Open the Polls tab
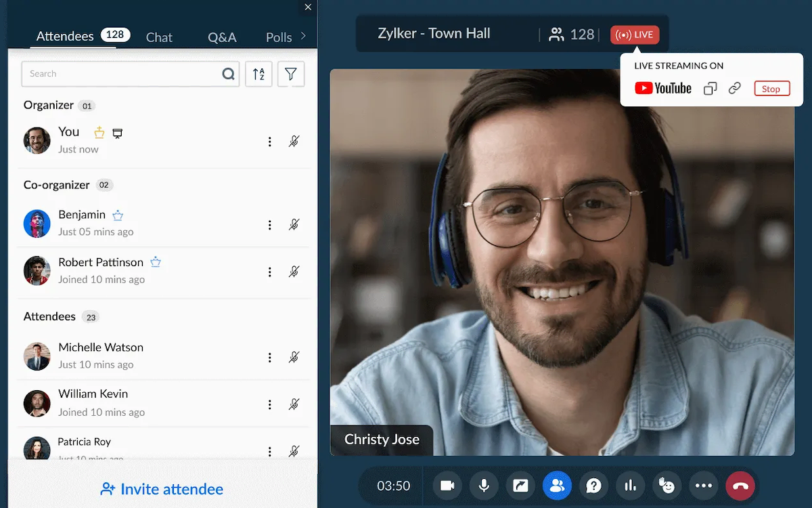 [279, 37]
